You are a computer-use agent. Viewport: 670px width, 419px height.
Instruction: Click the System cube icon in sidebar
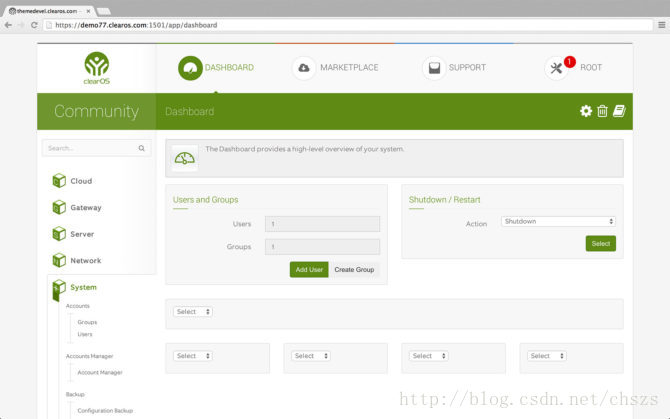tap(59, 290)
